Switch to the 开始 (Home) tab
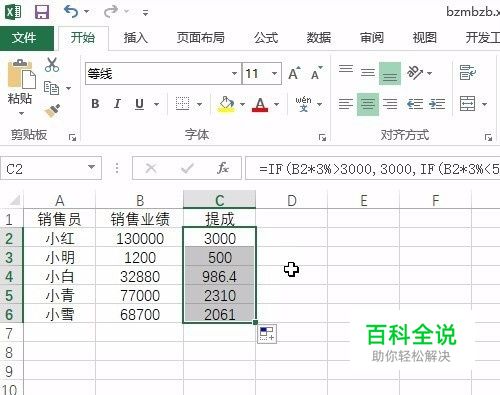This screenshot has height=395, width=500. (x=83, y=38)
